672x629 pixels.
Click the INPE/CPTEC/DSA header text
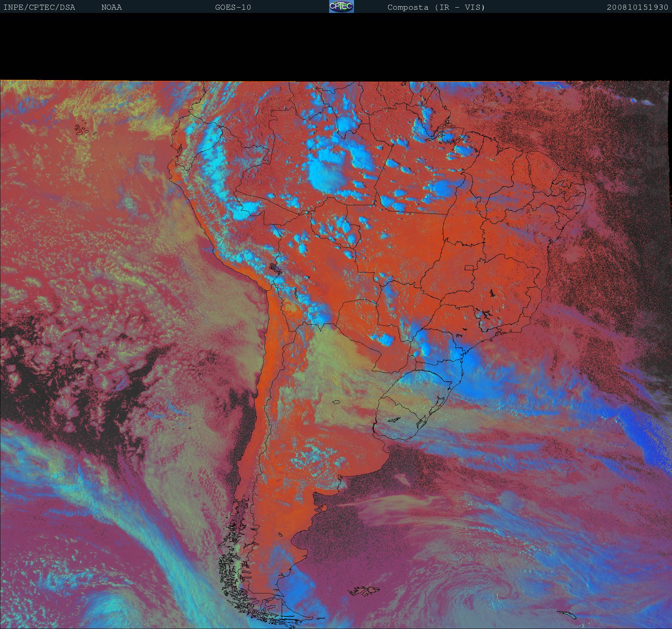(x=39, y=8)
